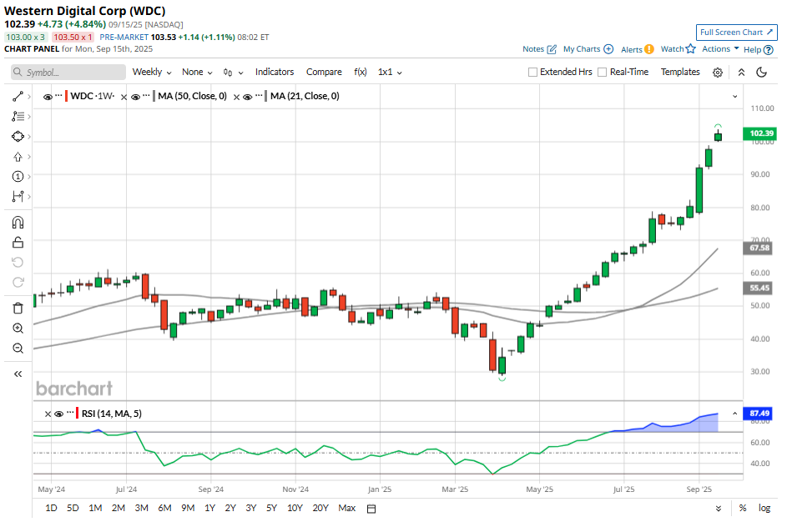This screenshot has height=532, width=787.
Task: Click the MA 50 gray color bar
Action: [154, 96]
